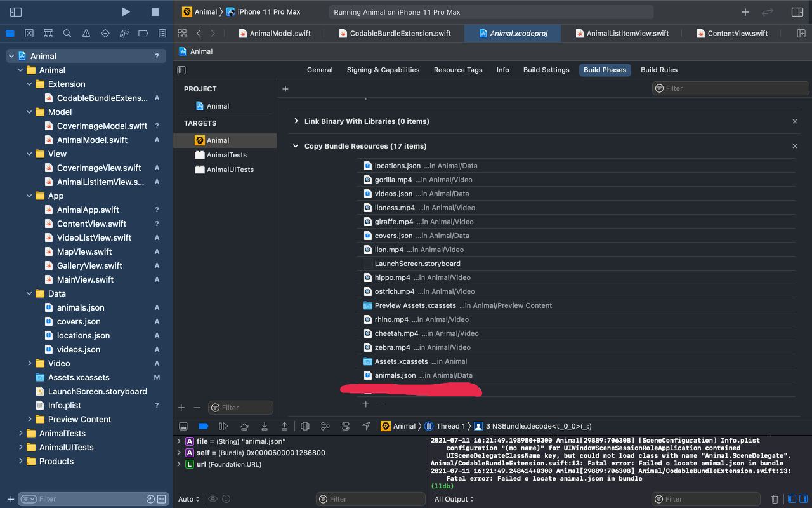Clear the console with trash icon
812x508 pixels.
pos(775,499)
